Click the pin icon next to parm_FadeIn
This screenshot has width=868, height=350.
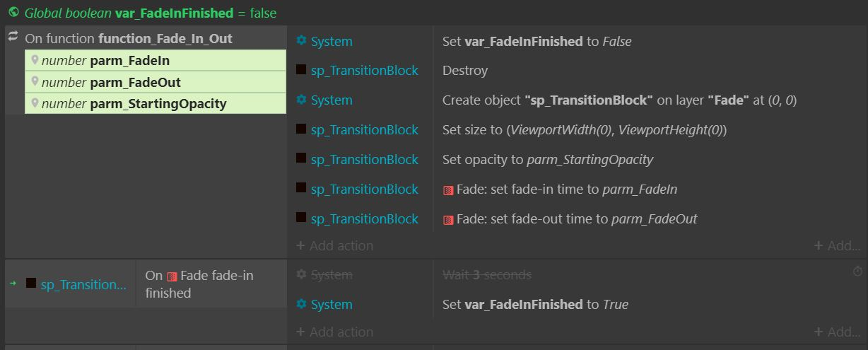(x=35, y=60)
